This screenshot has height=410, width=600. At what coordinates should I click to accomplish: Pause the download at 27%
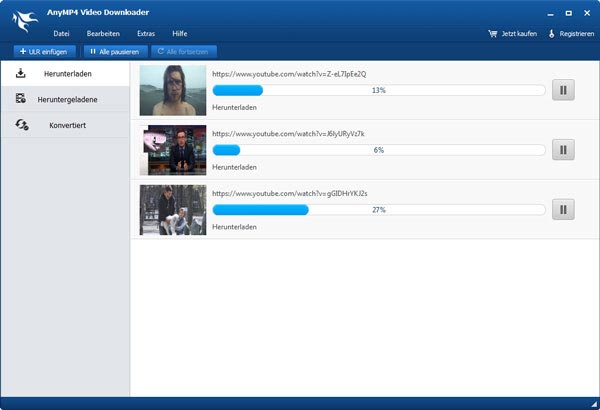pos(563,209)
